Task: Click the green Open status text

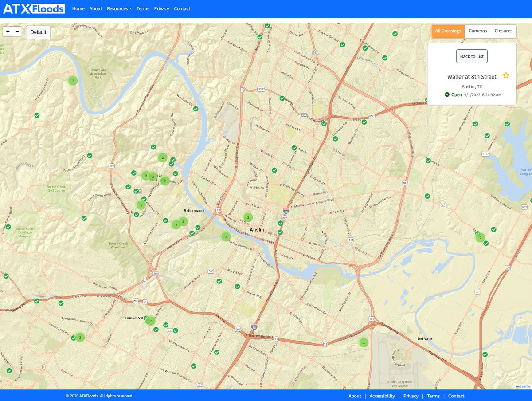Action: click(x=457, y=95)
